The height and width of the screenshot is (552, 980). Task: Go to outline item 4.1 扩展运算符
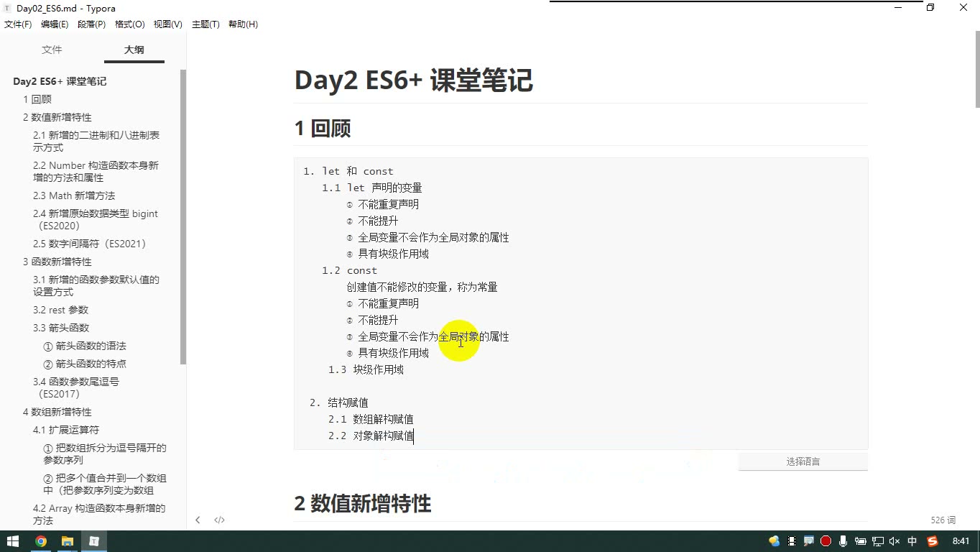66,430
